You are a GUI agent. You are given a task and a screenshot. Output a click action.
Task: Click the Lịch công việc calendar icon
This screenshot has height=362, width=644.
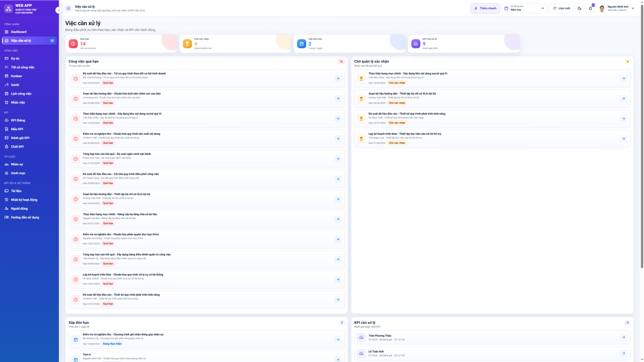6,94
